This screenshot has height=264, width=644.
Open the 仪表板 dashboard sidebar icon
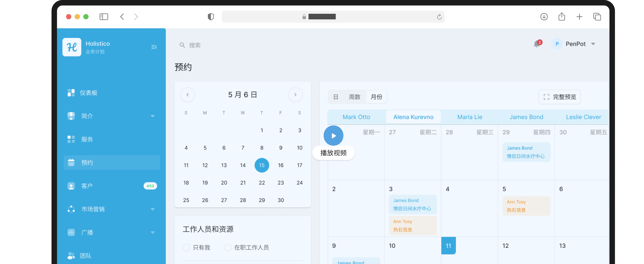click(71, 93)
